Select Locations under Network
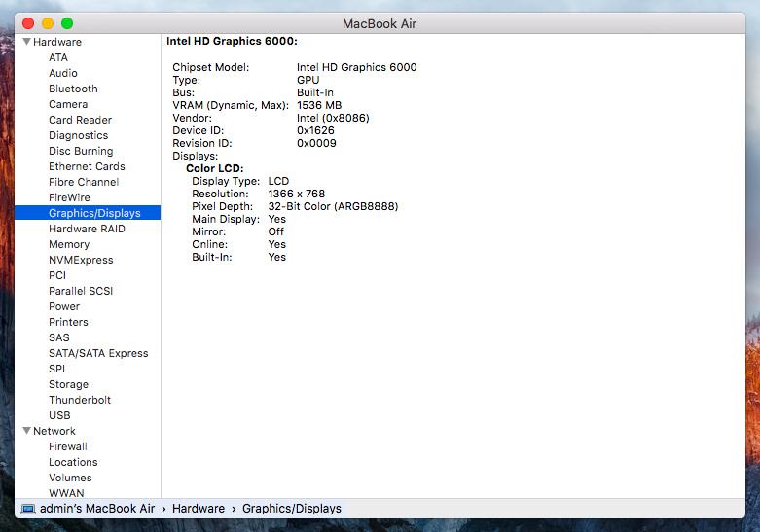Screen dimensions: 760x532 tap(73, 462)
